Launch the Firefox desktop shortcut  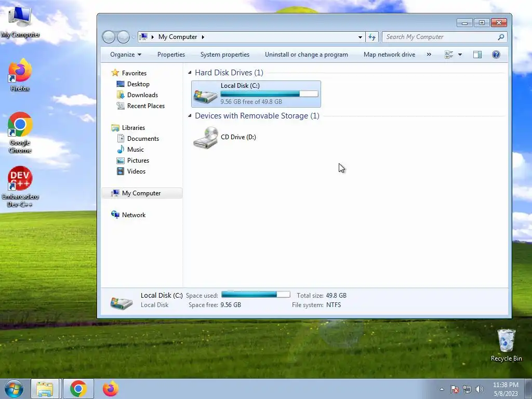pyautogui.click(x=20, y=75)
